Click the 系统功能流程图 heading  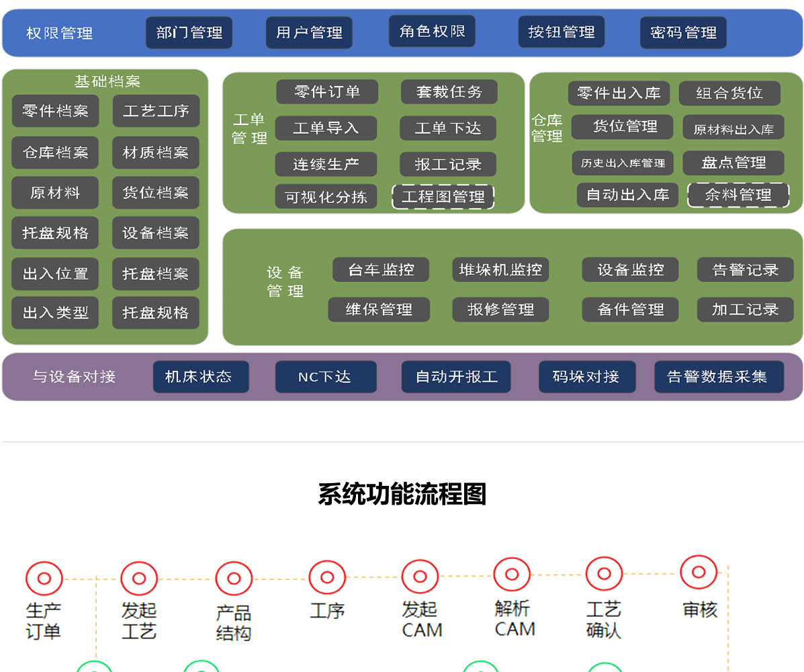pyautogui.click(x=402, y=494)
